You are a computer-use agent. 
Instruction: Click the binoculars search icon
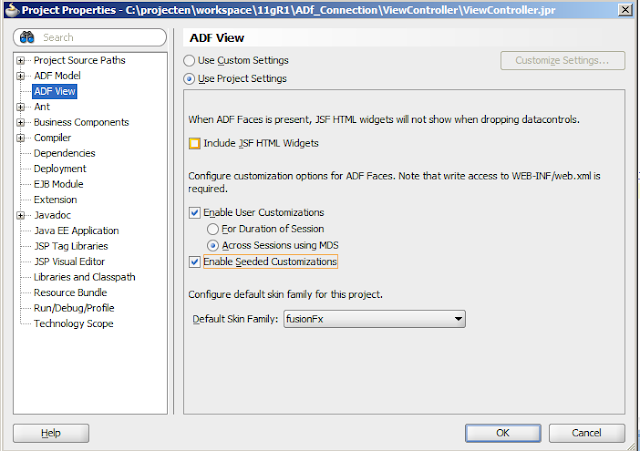(x=27, y=37)
